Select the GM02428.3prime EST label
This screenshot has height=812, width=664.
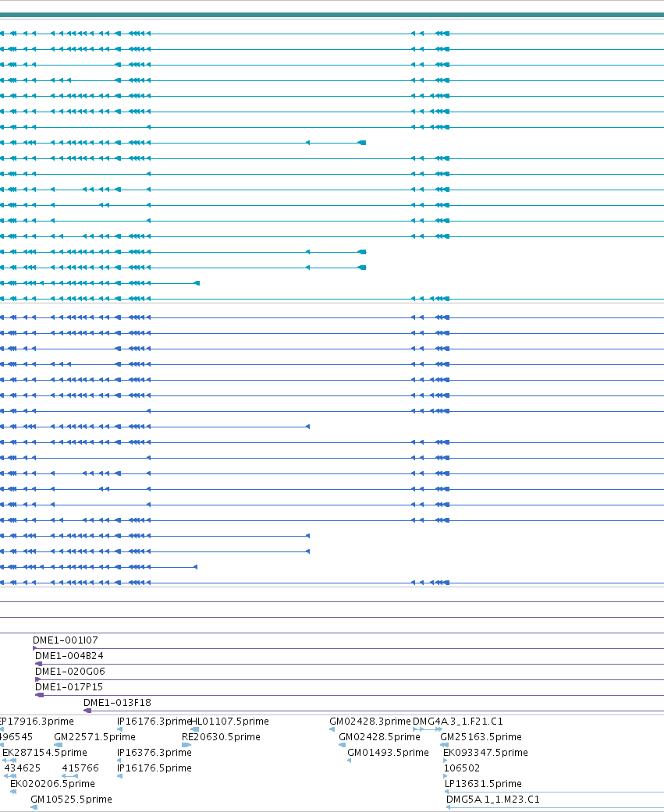[370, 721]
